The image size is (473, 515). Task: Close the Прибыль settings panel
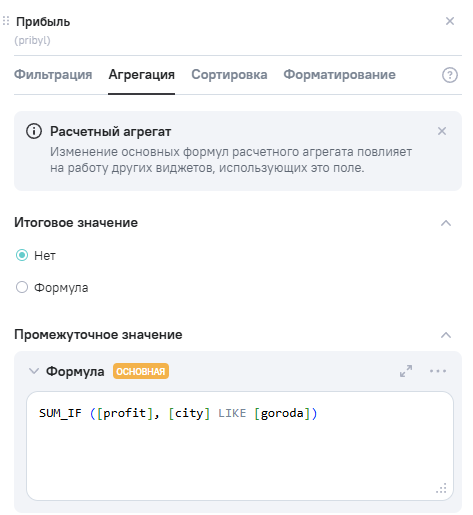coord(450,21)
